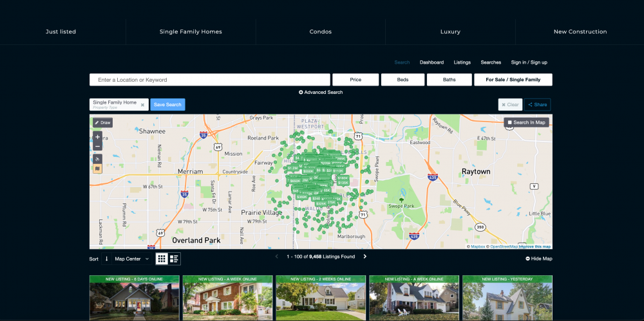Switch to satellite map view
Viewport: 644px width, 321px height.
(x=97, y=159)
